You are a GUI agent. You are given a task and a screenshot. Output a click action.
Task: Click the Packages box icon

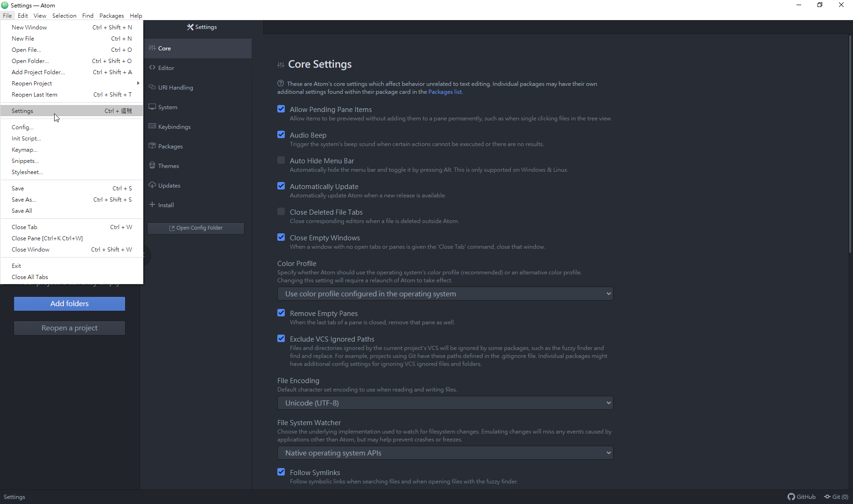point(152,146)
